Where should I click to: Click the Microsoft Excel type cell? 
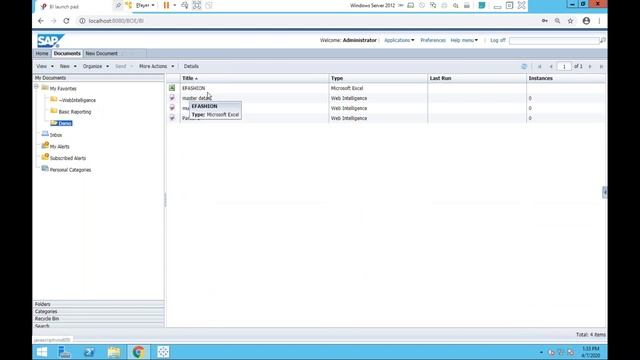347,88
